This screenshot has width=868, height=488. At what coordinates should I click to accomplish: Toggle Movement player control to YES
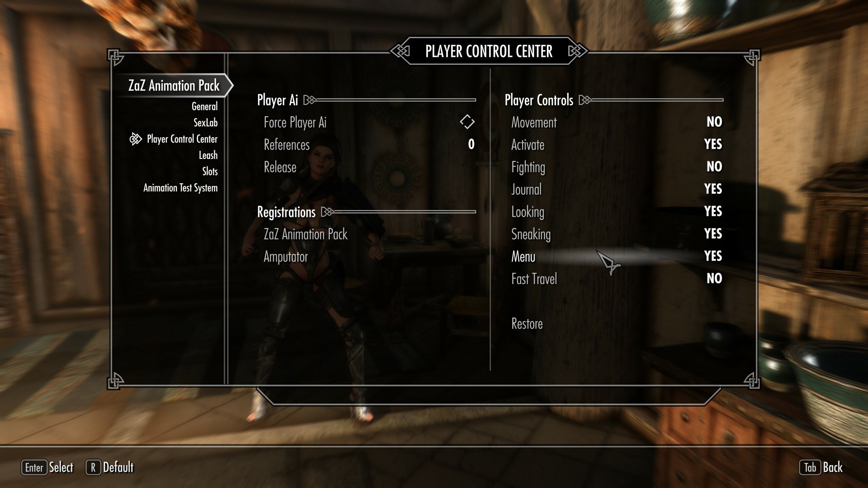pos(714,122)
